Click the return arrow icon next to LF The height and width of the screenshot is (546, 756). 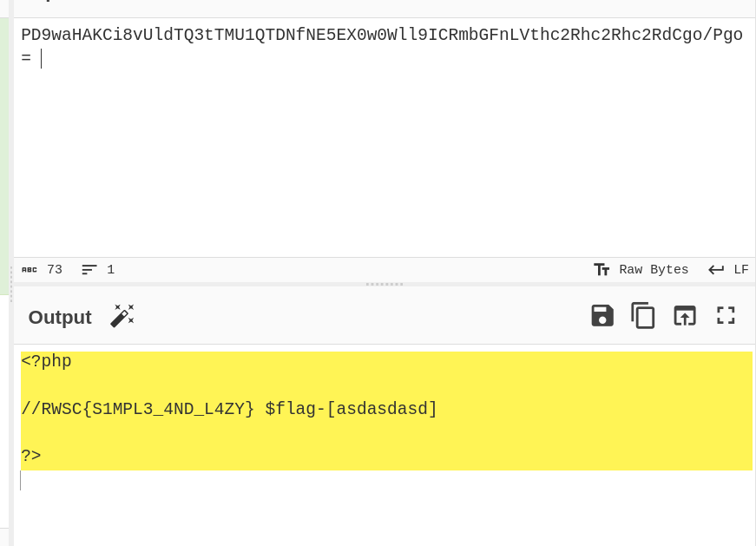click(716, 270)
